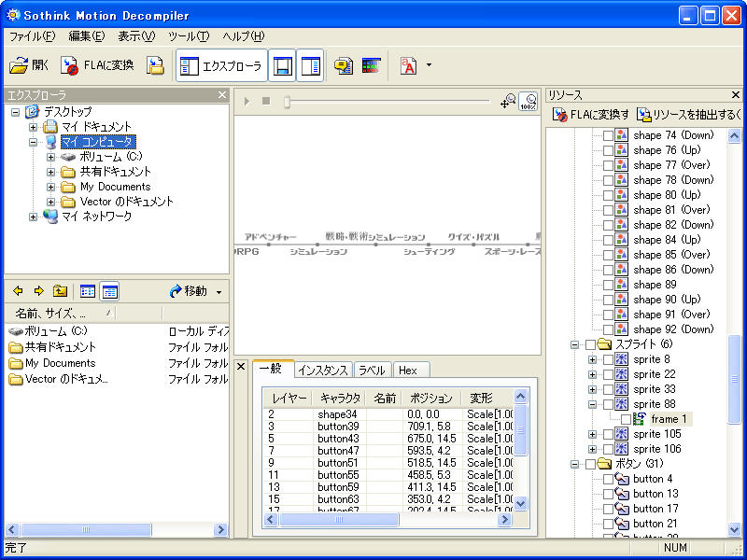The image size is (747, 560).
Task: Switch to the ラベル tab
Action: (x=372, y=371)
